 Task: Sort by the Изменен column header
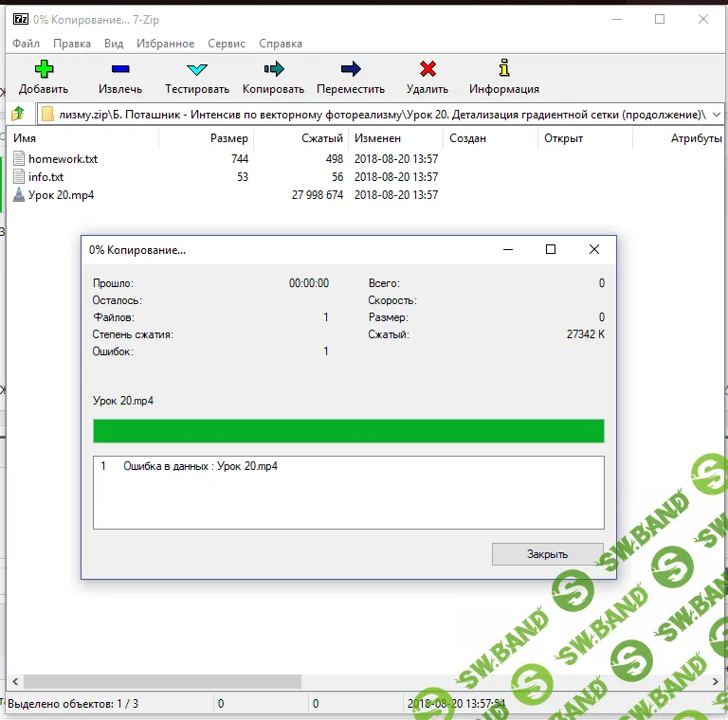point(377,138)
